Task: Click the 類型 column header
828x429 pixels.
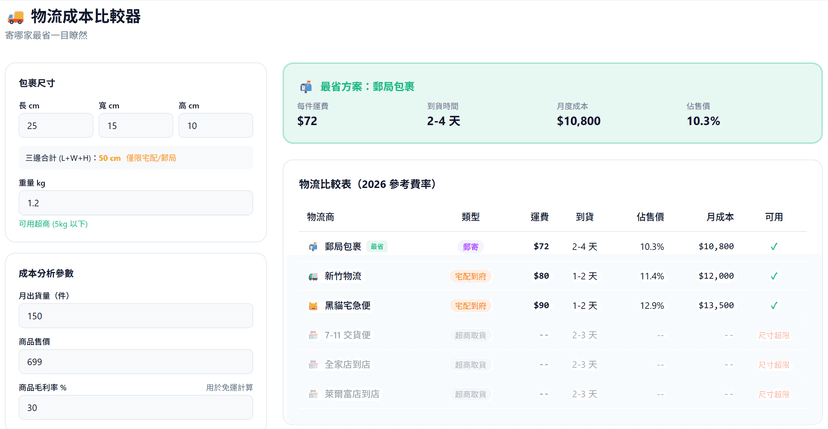Action: pos(471,217)
